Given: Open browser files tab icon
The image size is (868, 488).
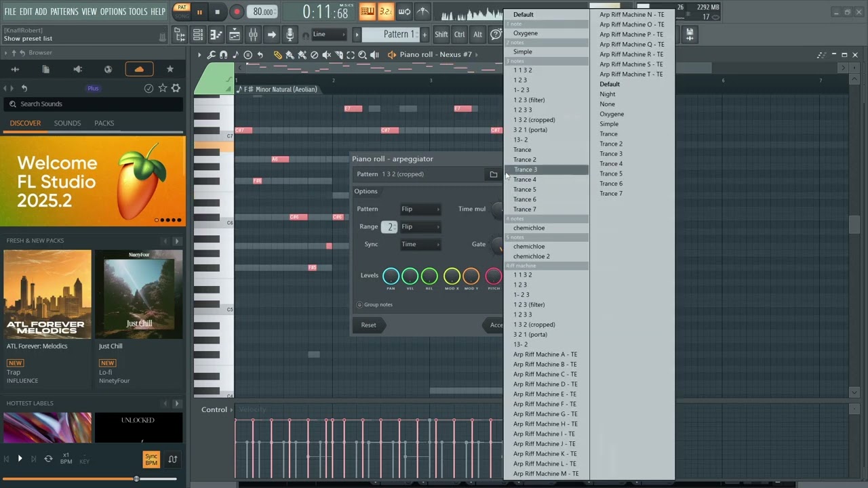Looking at the screenshot, I should click(46, 69).
